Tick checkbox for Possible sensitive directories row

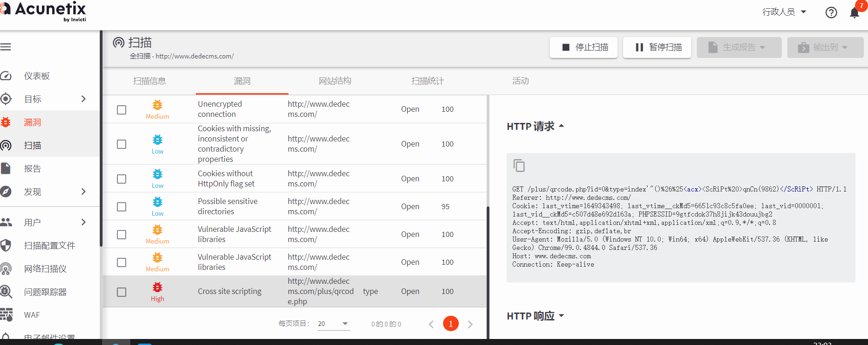(x=122, y=207)
